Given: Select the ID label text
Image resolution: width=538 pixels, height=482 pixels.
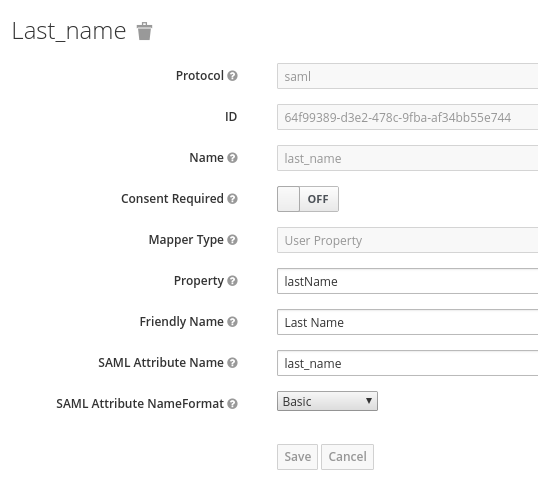Looking at the screenshot, I should tap(231, 117).
